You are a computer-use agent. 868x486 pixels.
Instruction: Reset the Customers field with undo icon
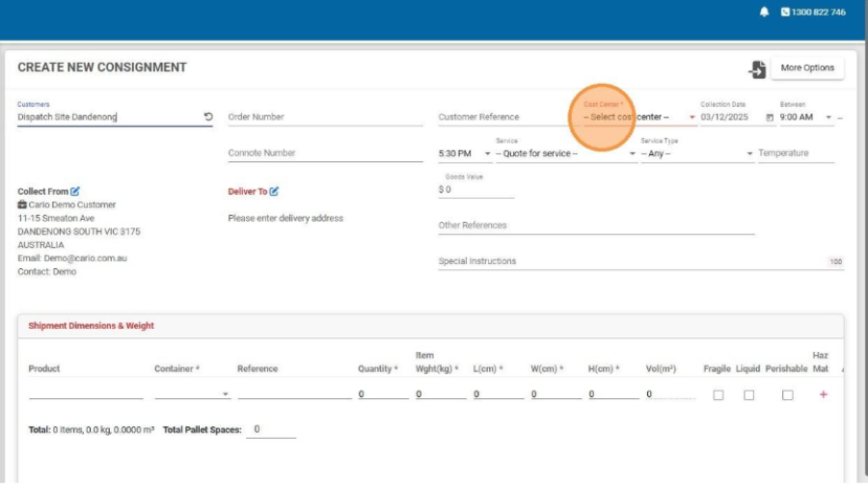tap(208, 118)
